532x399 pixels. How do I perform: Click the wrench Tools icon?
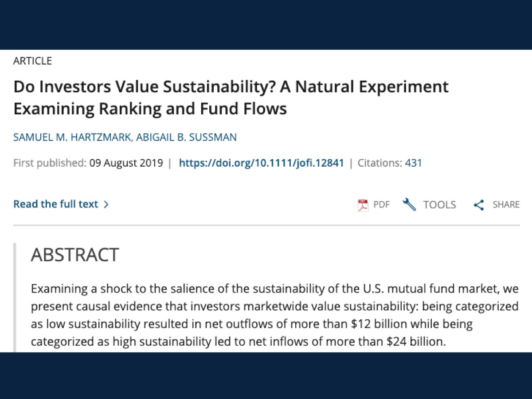(x=409, y=204)
